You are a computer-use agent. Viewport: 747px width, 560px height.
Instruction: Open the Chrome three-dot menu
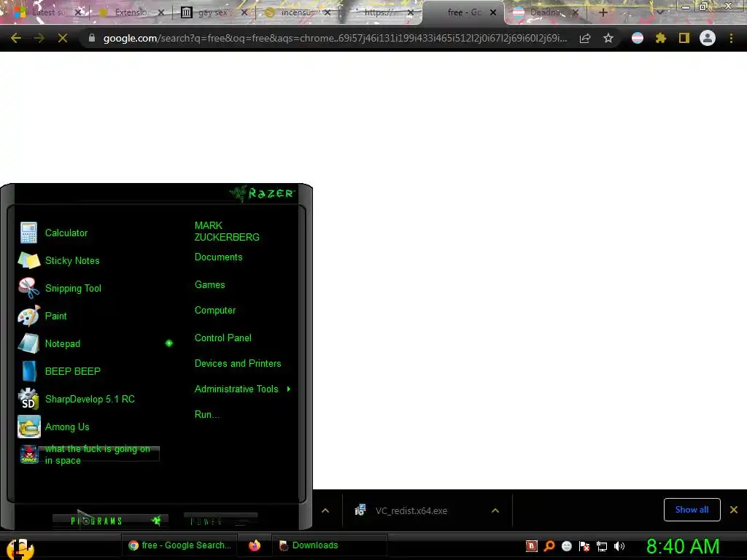pos(731,38)
